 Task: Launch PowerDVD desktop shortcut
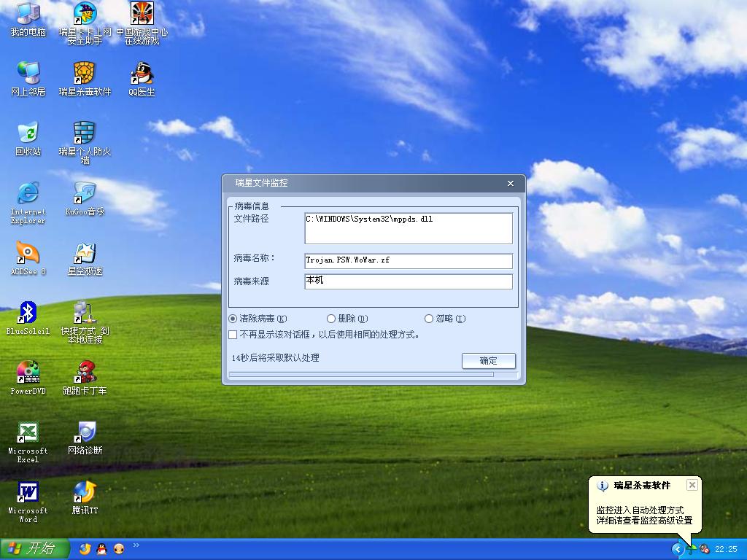click(x=28, y=378)
